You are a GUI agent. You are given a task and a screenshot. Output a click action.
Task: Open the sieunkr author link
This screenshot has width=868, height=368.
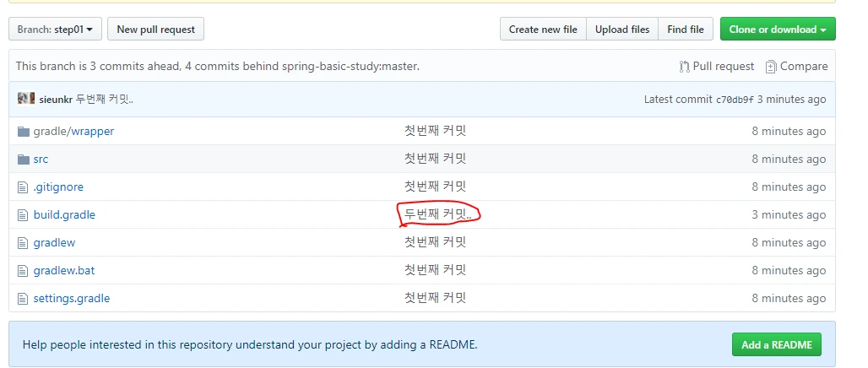tap(56, 100)
